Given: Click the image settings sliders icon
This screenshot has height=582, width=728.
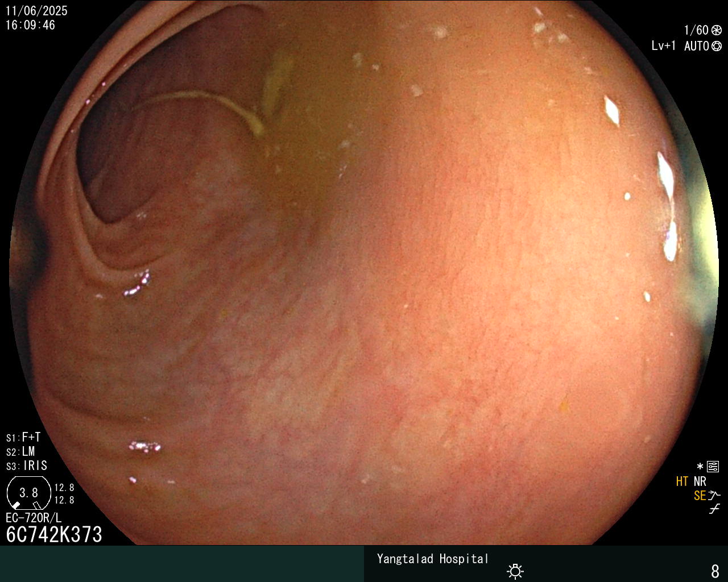Looking at the screenshot, I should point(713,467).
